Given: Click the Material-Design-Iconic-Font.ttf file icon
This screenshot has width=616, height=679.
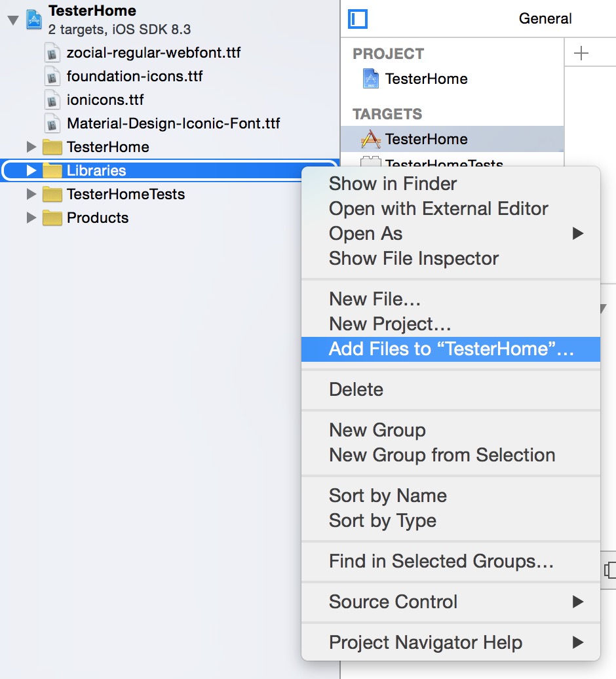Looking at the screenshot, I should coord(52,124).
